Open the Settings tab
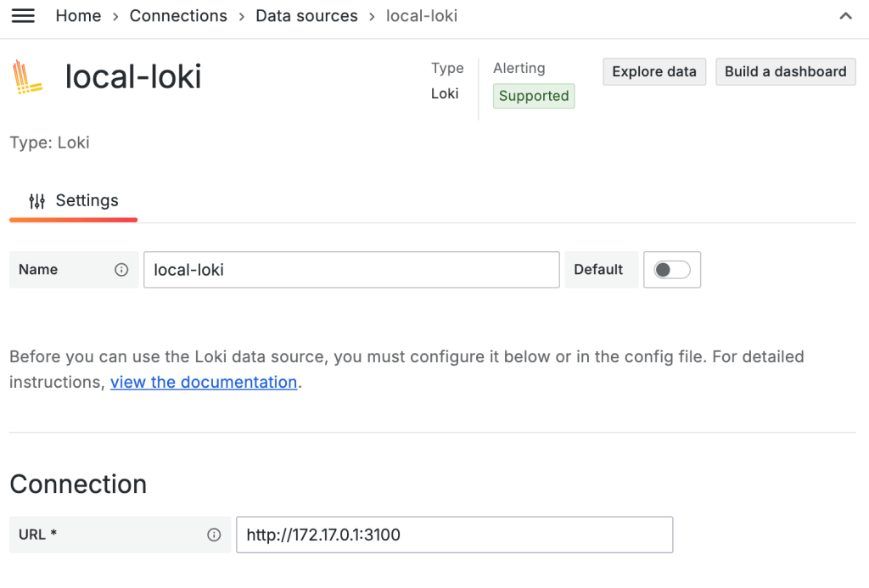 (x=74, y=200)
